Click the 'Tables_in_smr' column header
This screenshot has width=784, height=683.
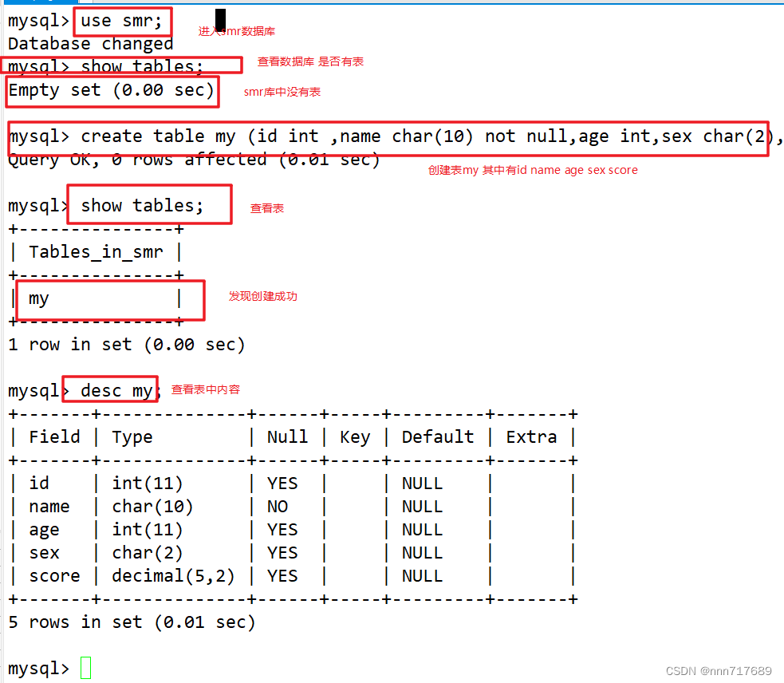coord(96,252)
